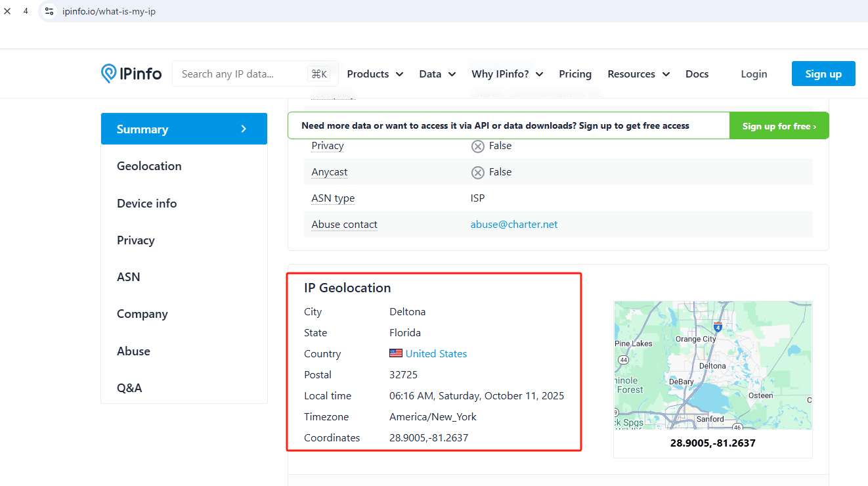This screenshot has height=486, width=868.
Task: Click the green Sign up for free button
Action: [779, 126]
